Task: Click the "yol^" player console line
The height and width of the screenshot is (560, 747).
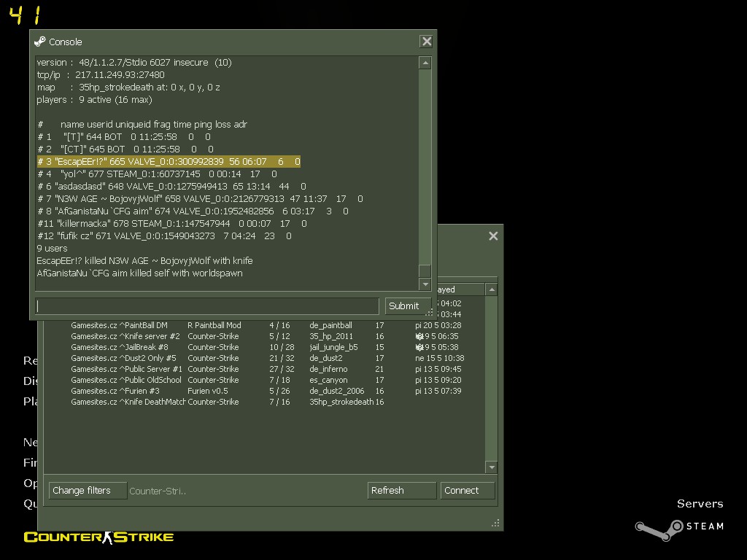Action: pyautogui.click(x=157, y=174)
